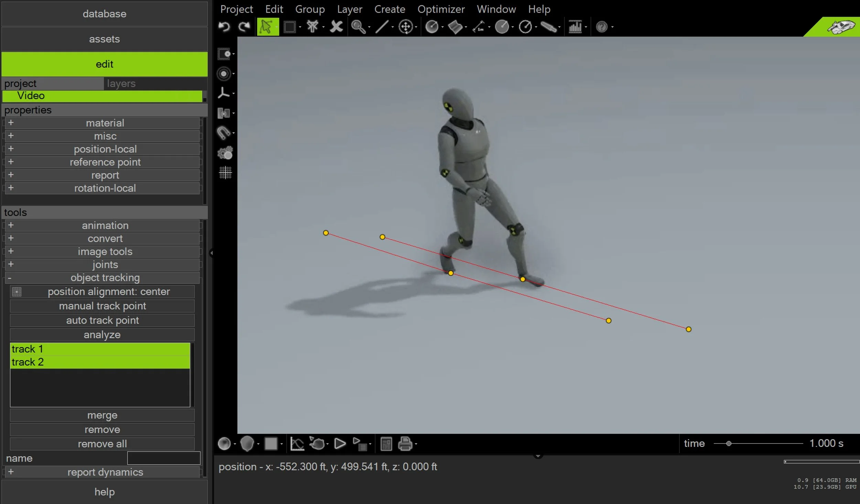Expand the report dynamics section
860x504 pixels.
pyautogui.click(x=11, y=472)
